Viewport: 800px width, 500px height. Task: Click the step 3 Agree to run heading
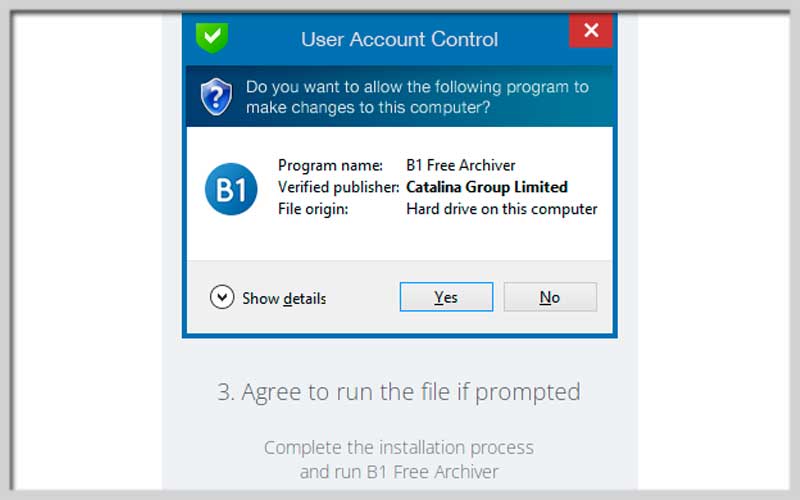[399, 392]
